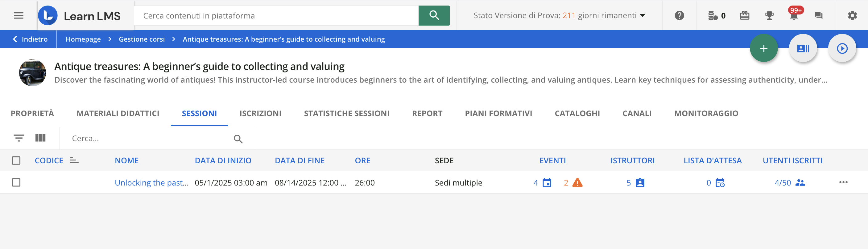Screen dimensions: 868x249
Task: Go back with the Indietro button
Action: 30,39
